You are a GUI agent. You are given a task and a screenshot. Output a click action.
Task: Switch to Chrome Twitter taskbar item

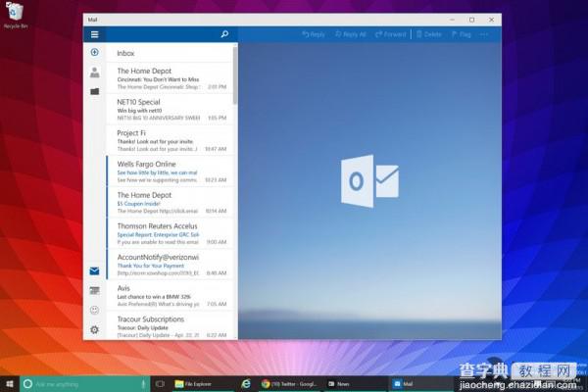point(290,384)
